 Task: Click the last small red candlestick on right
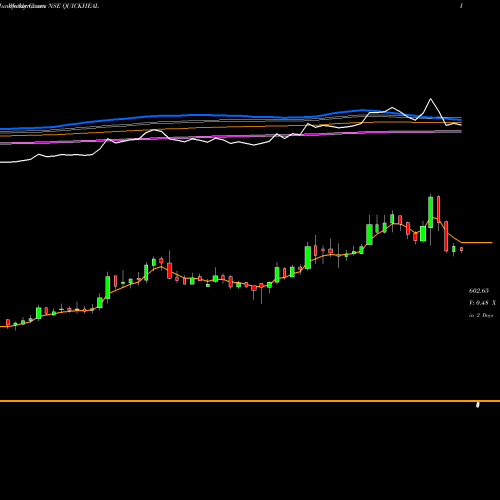pos(461,249)
